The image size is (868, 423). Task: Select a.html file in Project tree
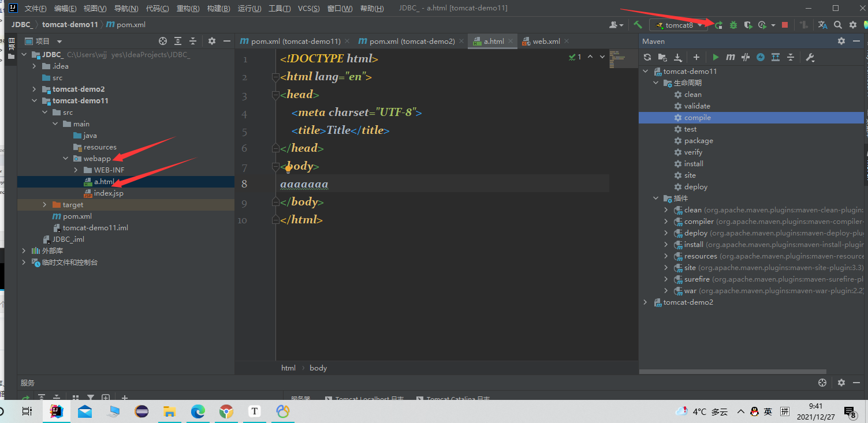(104, 181)
